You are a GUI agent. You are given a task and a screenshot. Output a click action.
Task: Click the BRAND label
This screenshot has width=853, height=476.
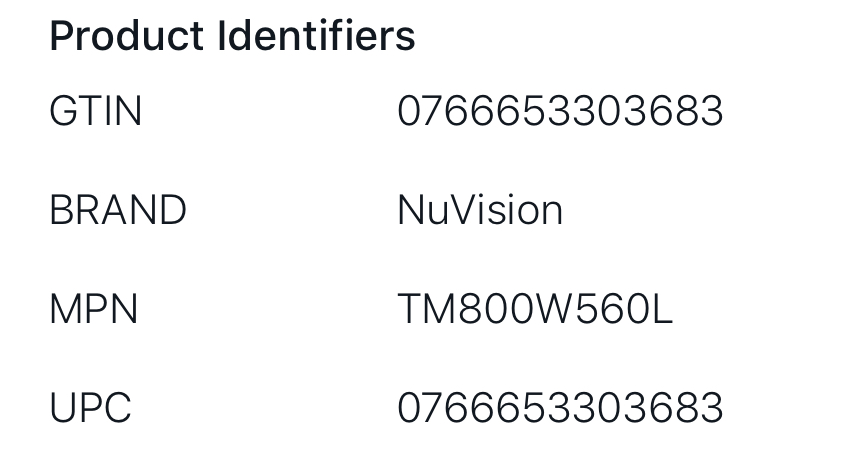click(118, 210)
